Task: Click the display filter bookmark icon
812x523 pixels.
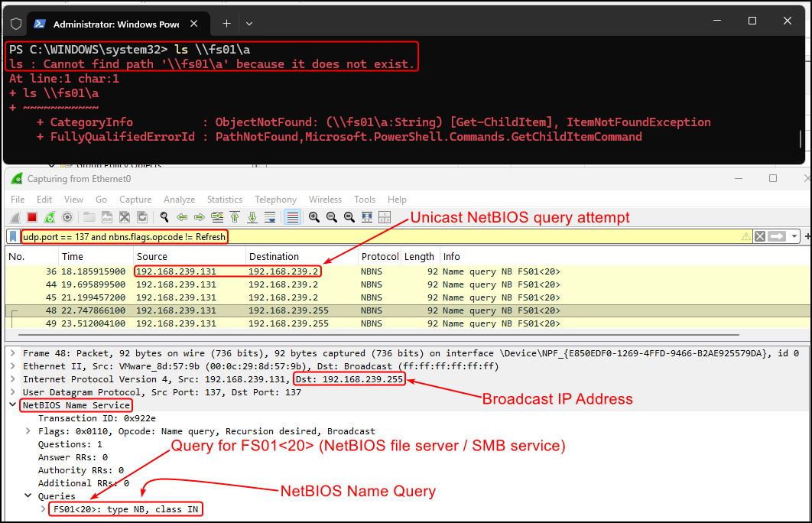Action: point(14,236)
